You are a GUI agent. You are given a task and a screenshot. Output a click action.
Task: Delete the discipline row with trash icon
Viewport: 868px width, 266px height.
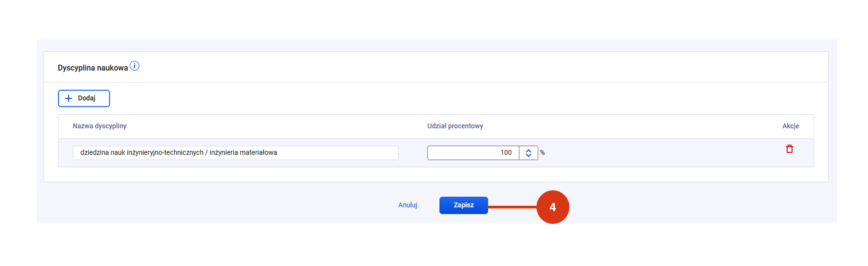tap(789, 149)
